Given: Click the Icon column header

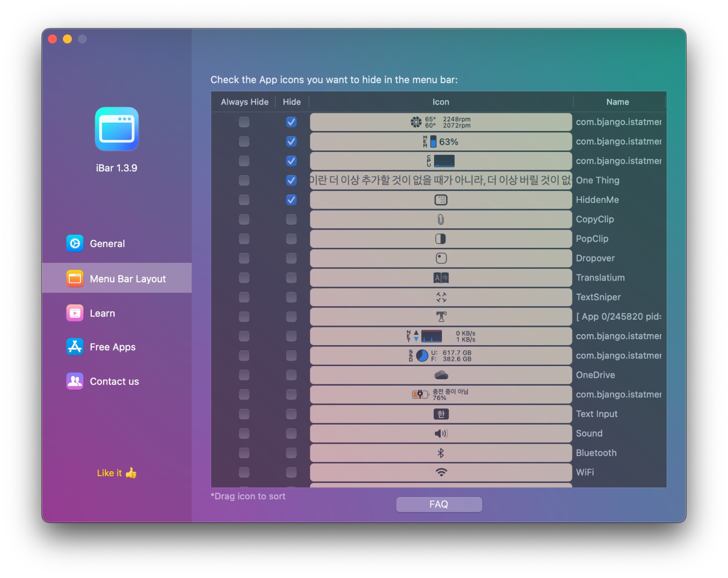Looking at the screenshot, I should tap(441, 102).
